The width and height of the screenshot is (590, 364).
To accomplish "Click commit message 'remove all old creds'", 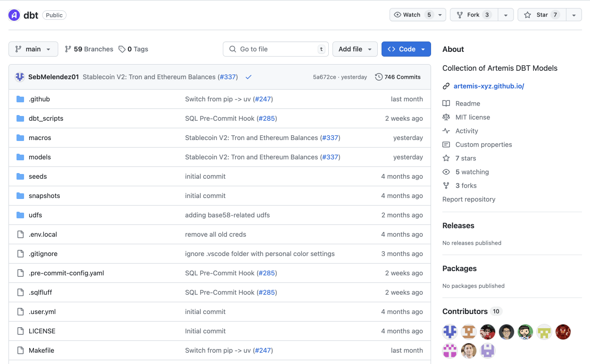I will (216, 234).
